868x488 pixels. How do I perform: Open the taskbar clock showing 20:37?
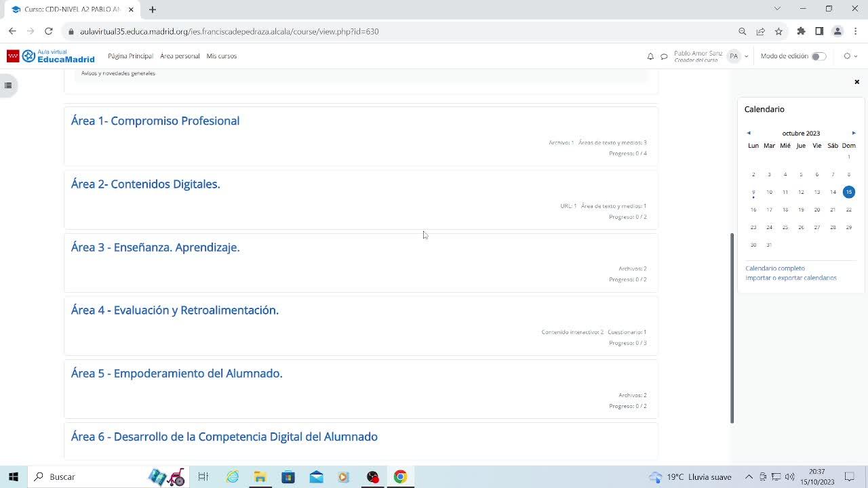click(x=817, y=476)
